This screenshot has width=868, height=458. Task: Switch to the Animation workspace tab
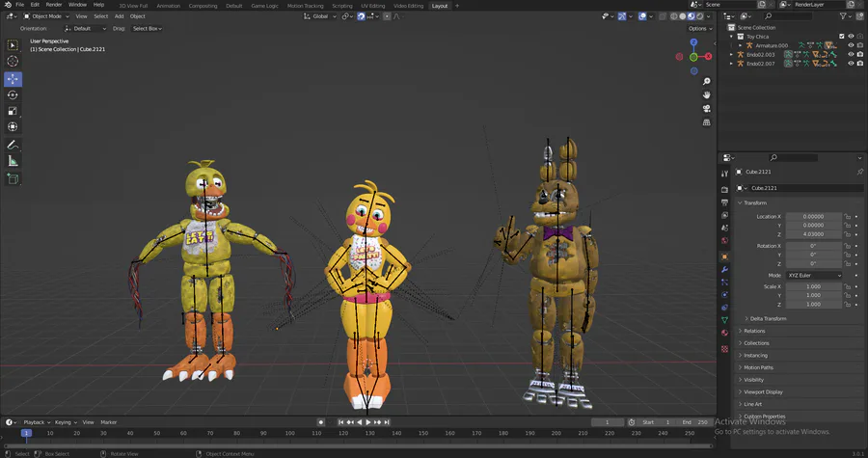pyautogui.click(x=168, y=6)
